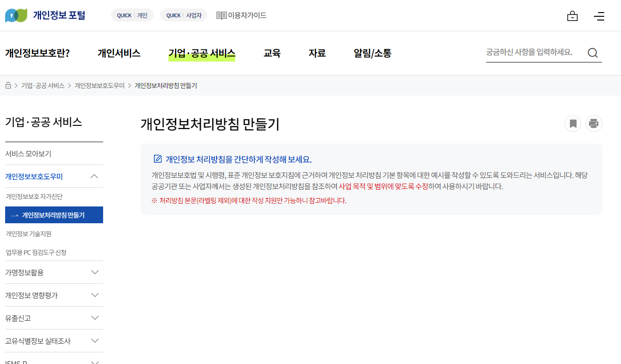
Task: Click 유출신고 sidebar label
Action: [x=18, y=318]
